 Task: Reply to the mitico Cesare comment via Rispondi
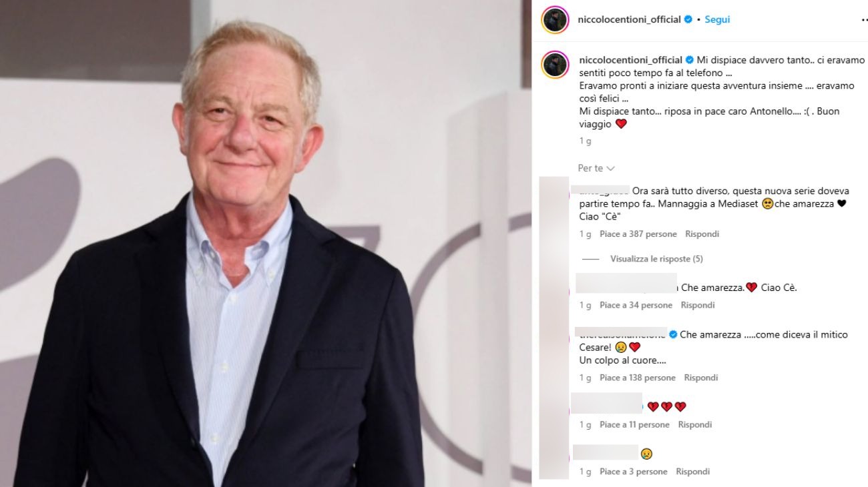701,378
